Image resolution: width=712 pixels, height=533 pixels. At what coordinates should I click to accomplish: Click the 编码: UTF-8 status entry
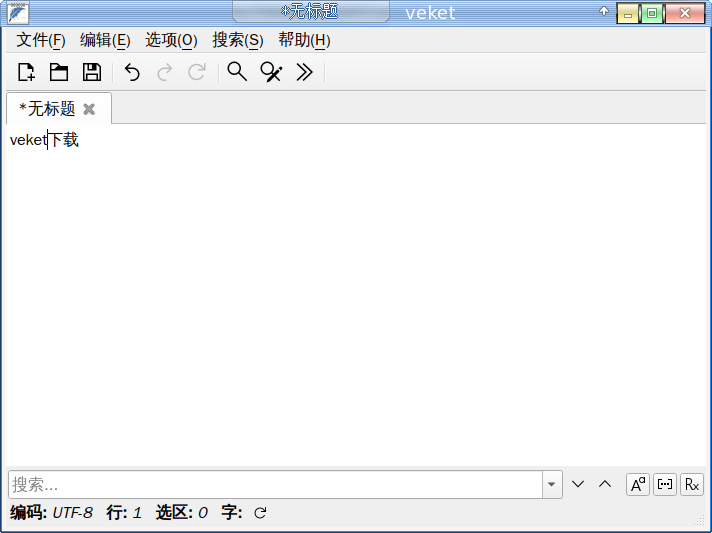pyautogui.click(x=51, y=513)
